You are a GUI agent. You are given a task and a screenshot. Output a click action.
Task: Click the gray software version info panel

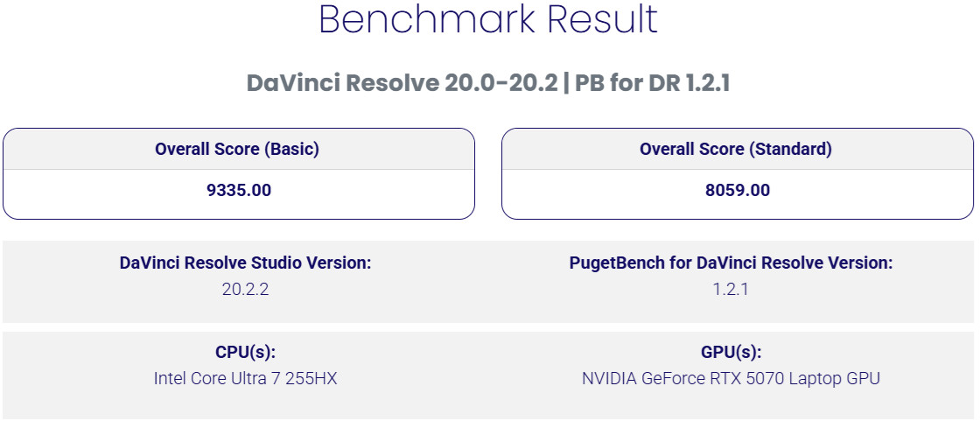point(488,309)
